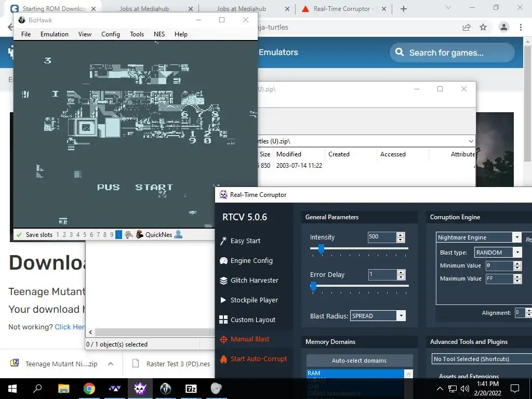Open Chrome three-dot menu
Screen dimensions: 532x399
coord(521,28)
